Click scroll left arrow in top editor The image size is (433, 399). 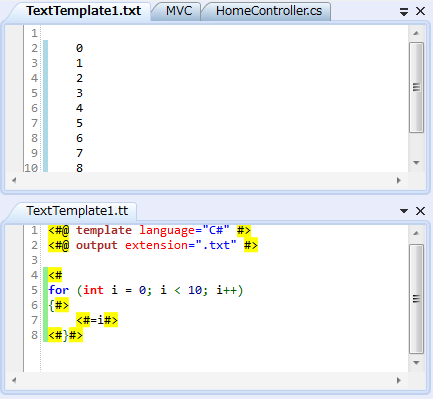pos(14,180)
